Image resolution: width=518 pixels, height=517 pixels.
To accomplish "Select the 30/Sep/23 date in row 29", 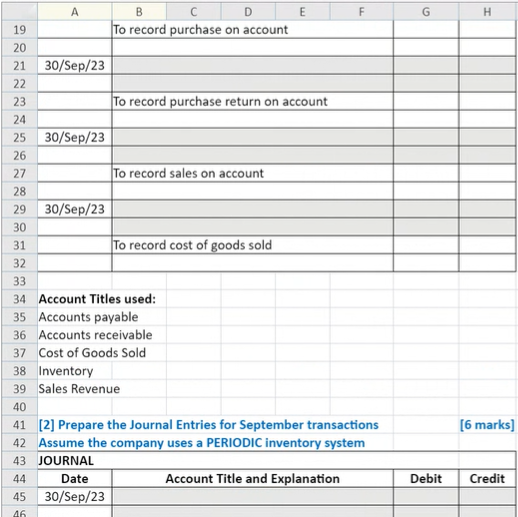I will coord(75,209).
